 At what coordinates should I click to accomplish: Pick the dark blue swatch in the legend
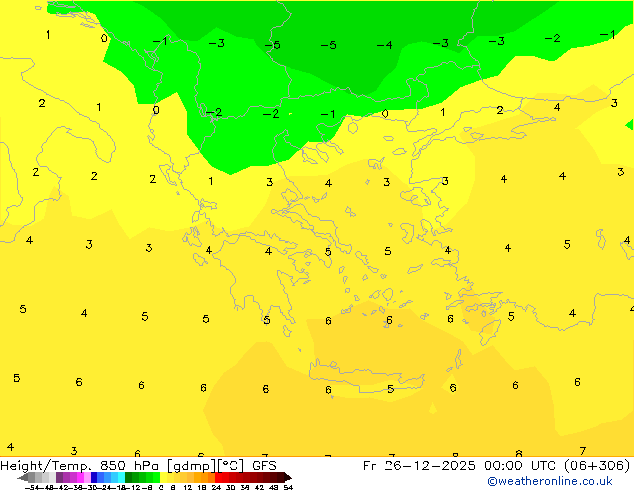pyautogui.click(x=94, y=477)
